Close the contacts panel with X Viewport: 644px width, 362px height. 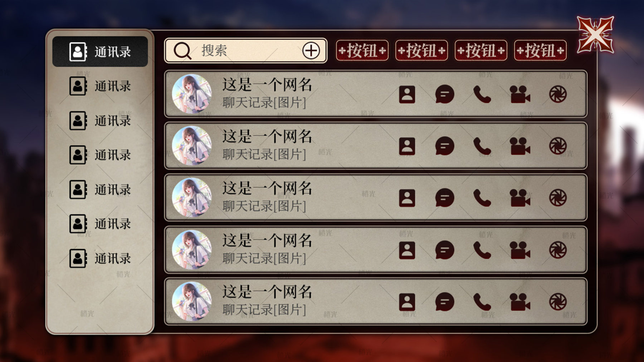(595, 35)
